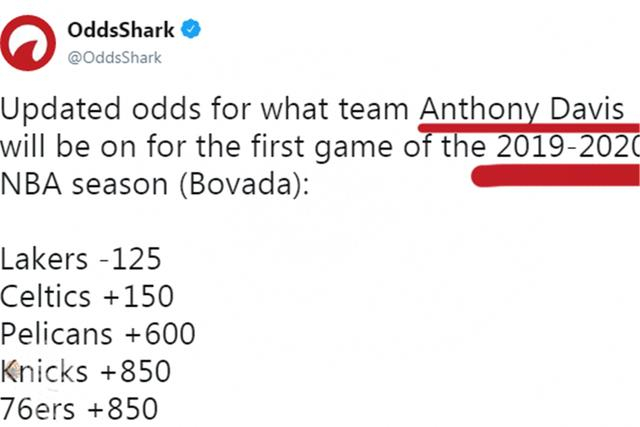Open the OddsShark display name
640x427 pixels.
123,30
